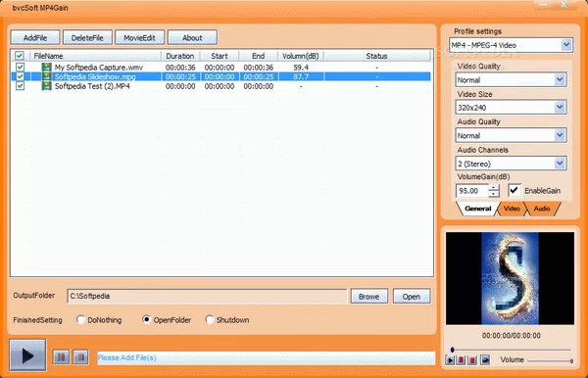Open the MovieEdit tool
The width and height of the screenshot is (588, 378).
139,38
